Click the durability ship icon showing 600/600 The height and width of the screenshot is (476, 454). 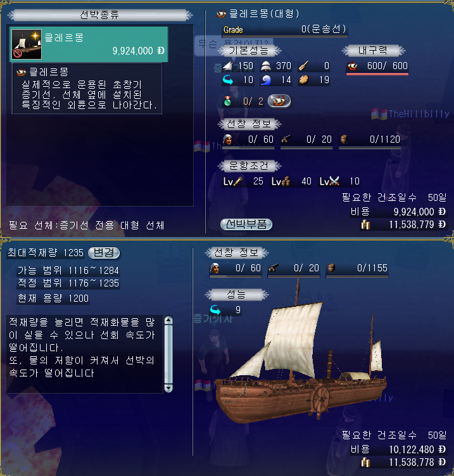coord(352,65)
